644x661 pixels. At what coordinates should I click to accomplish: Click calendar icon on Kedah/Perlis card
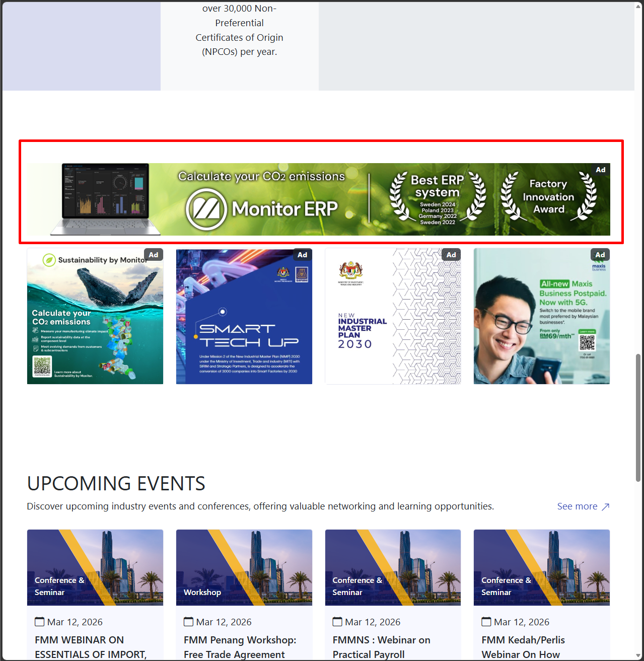pyautogui.click(x=486, y=622)
